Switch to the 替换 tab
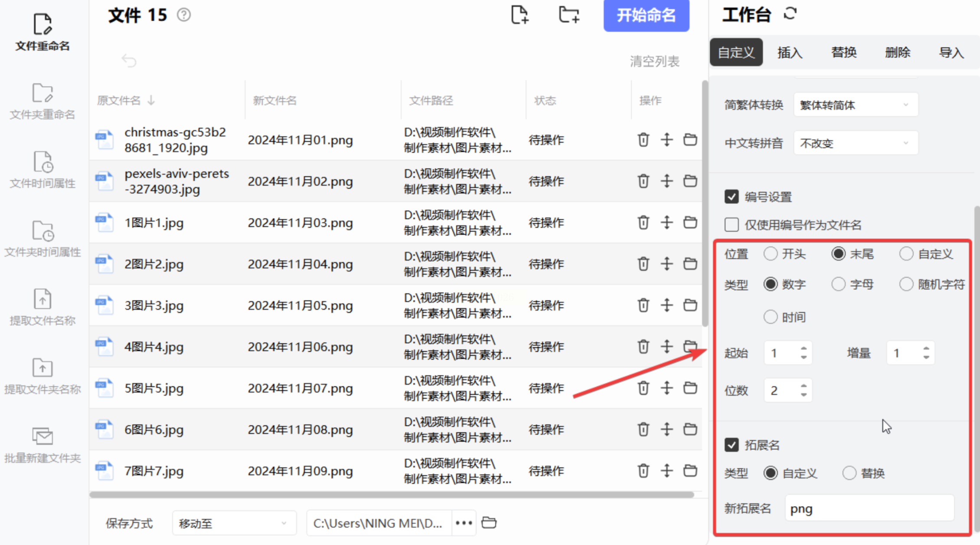Screen dimensions: 980x545 coord(843,53)
